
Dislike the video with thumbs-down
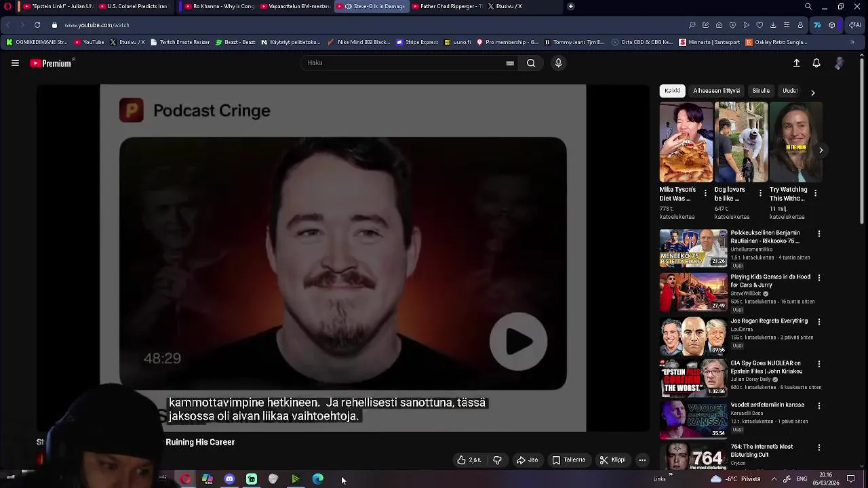click(497, 460)
